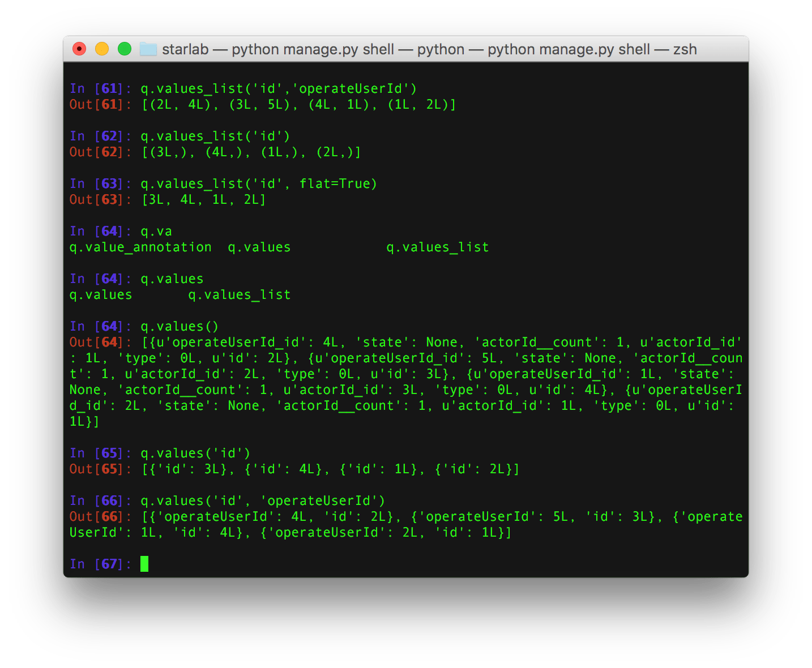Select the Out[63] result list [3L, 4L, 1L, 2L]

(204, 199)
